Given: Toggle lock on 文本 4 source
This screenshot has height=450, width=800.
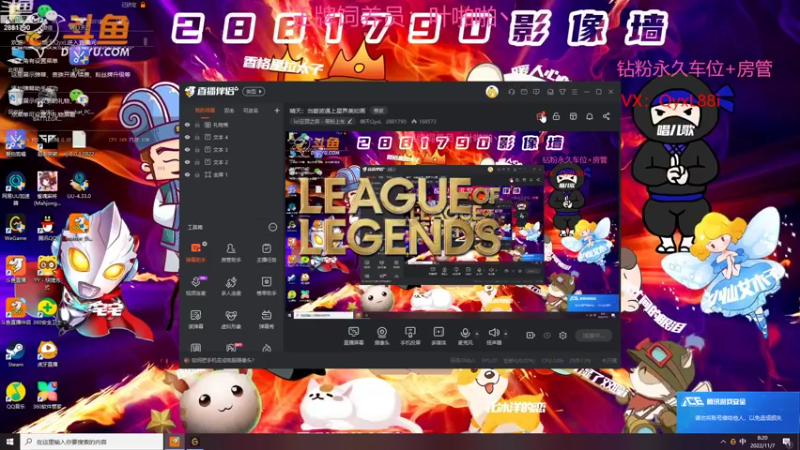Looking at the screenshot, I should coord(197,137).
